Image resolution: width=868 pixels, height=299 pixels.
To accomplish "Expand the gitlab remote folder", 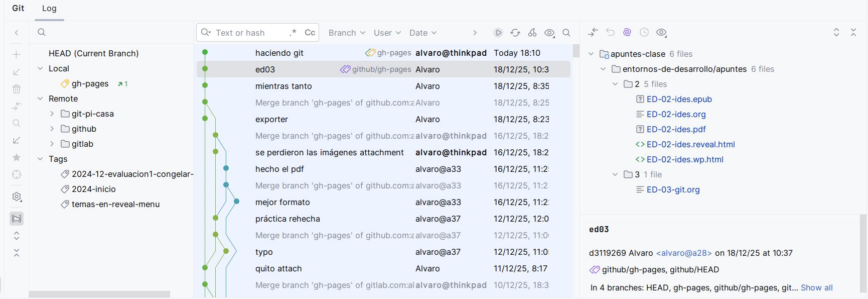I will point(52,144).
